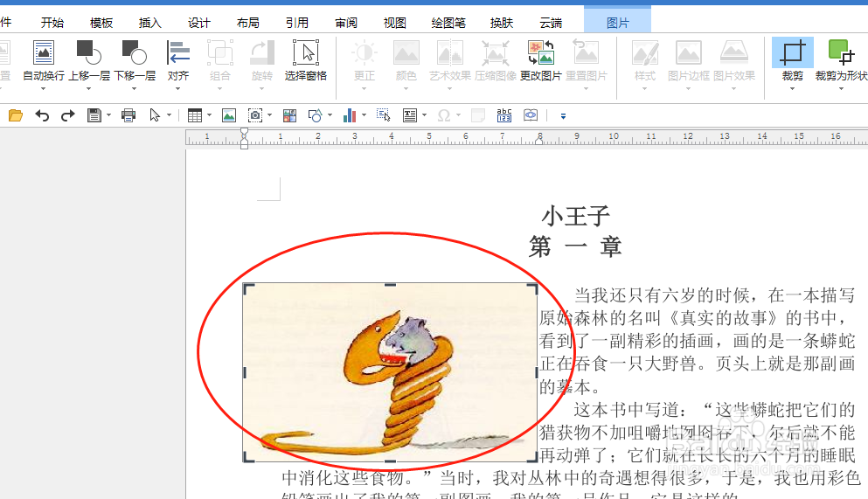Click the redo arrow icon

67,115
